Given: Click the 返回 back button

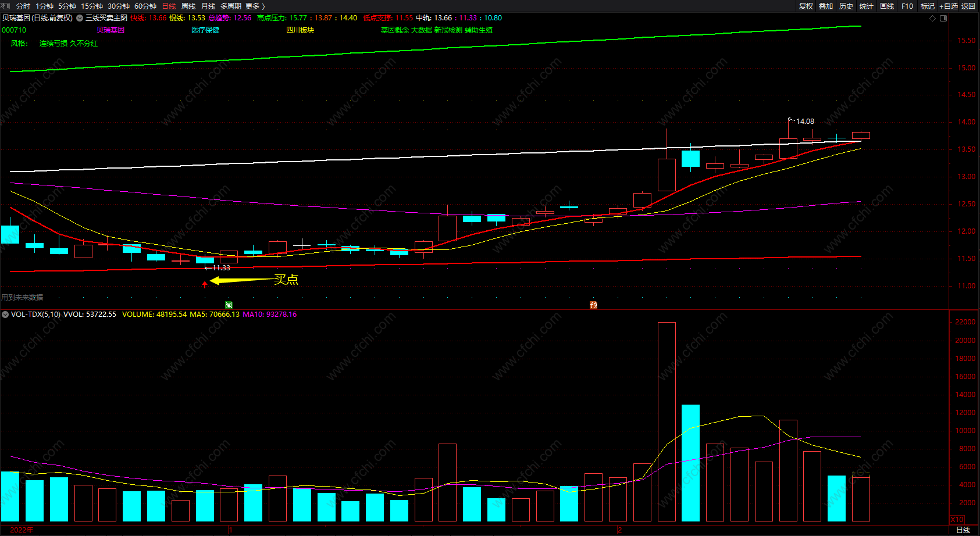Looking at the screenshot, I should pyautogui.click(x=968, y=6).
